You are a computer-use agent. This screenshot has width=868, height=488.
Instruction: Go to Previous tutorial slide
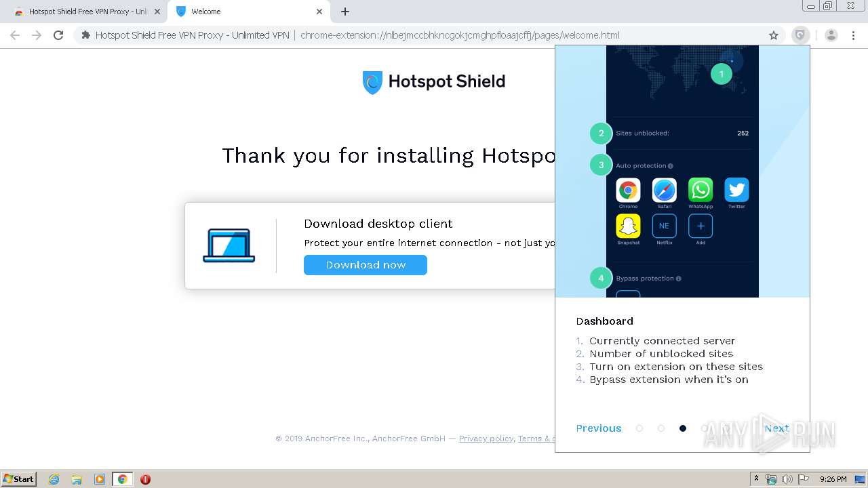pyautogui.click(x=599, y=428)
